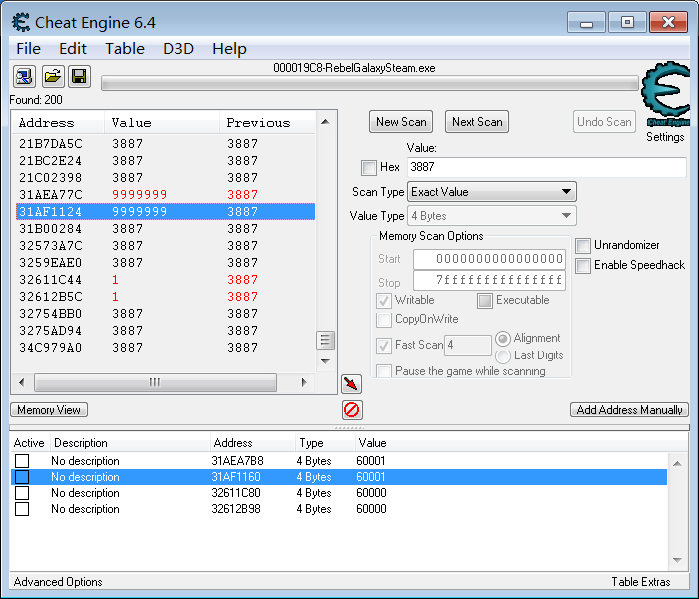Click the Address column header in results
699x599 pixels.
58,123
